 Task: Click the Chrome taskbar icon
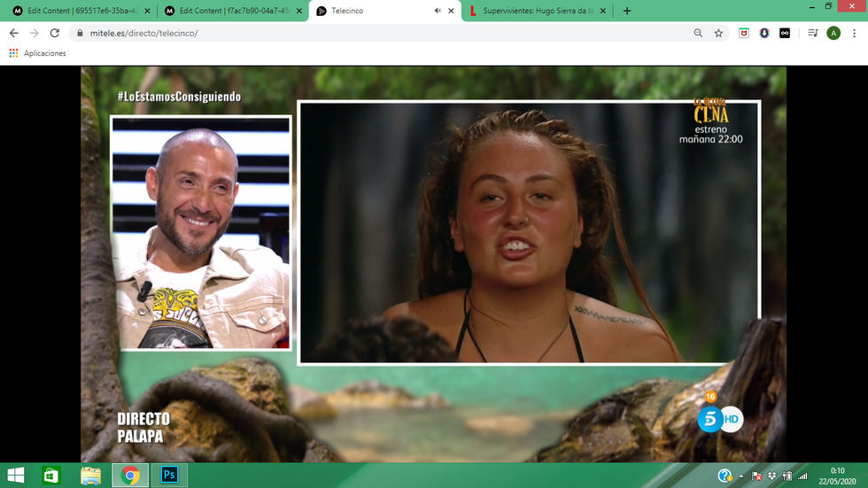click(130, 476)
